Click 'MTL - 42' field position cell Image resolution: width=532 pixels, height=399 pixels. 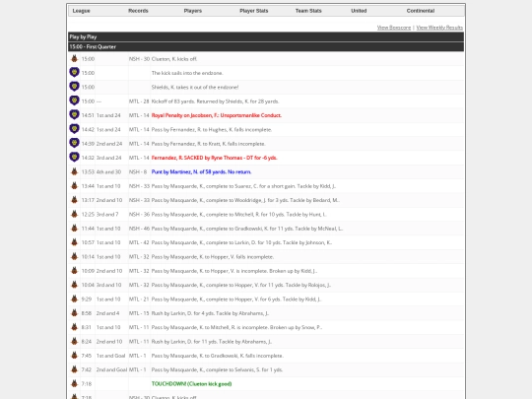[139, 242]
